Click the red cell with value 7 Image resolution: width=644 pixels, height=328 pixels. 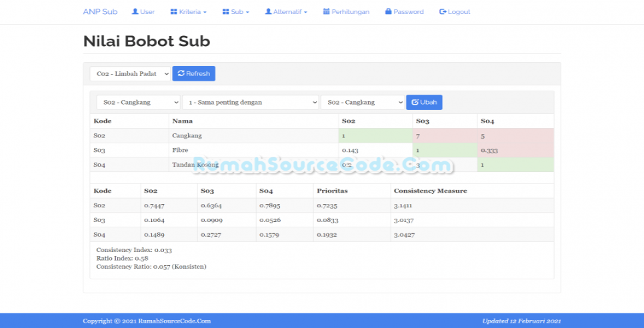point(445,135)
